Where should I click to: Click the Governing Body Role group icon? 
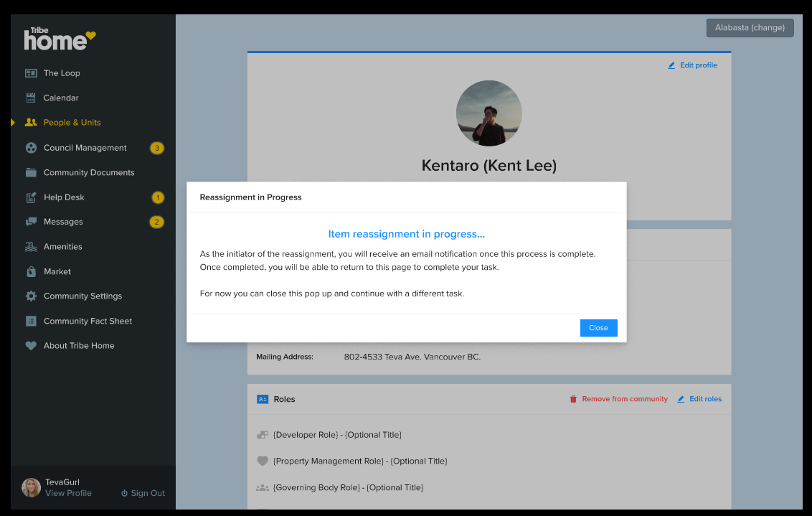point(263,487)
